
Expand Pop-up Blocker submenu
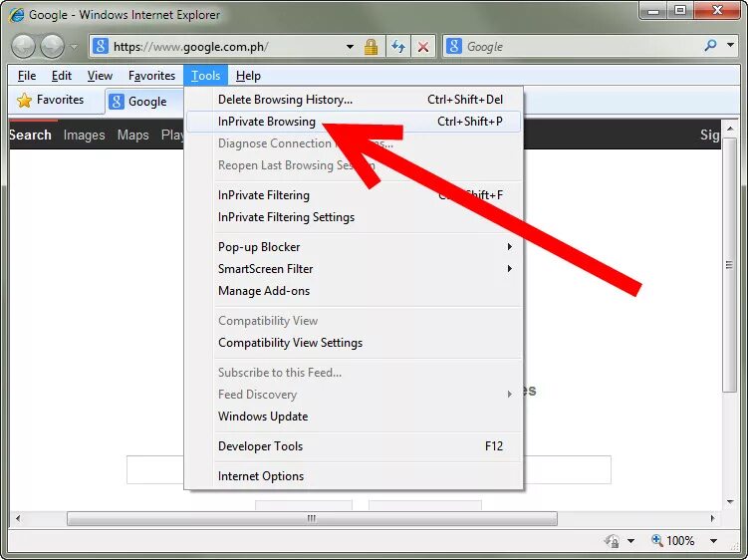pyautogui.click(x=354, y=247)
